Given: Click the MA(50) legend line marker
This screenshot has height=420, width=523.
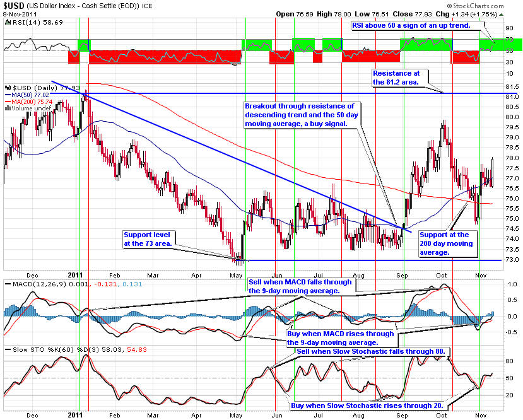Looking at the screenshot, I should coord(7,95).
